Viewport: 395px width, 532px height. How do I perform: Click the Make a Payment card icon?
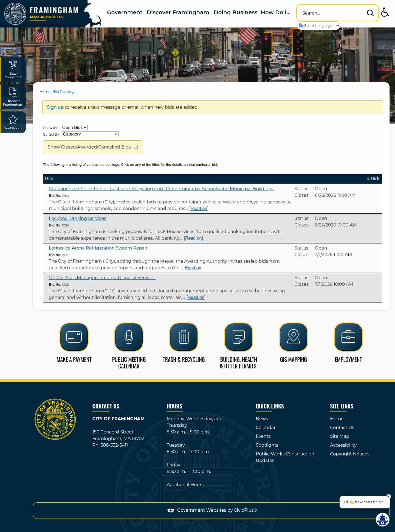tap(74, 337)
